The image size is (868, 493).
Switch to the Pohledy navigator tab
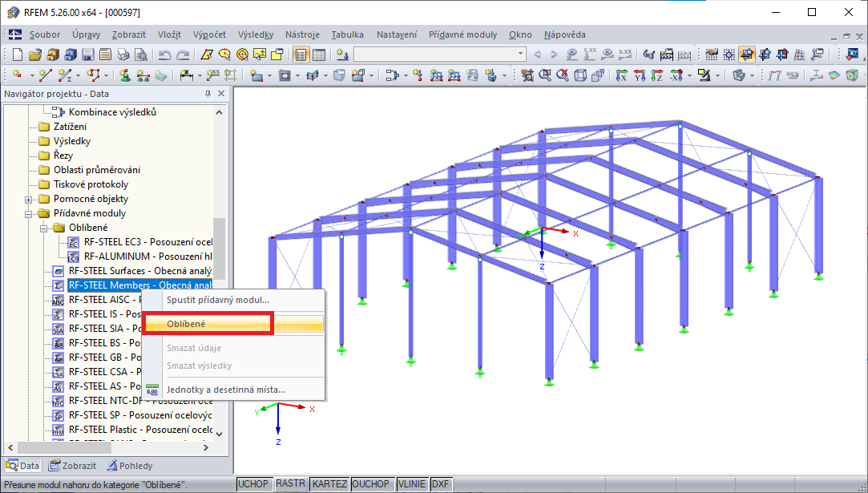[x=130, y=466]
